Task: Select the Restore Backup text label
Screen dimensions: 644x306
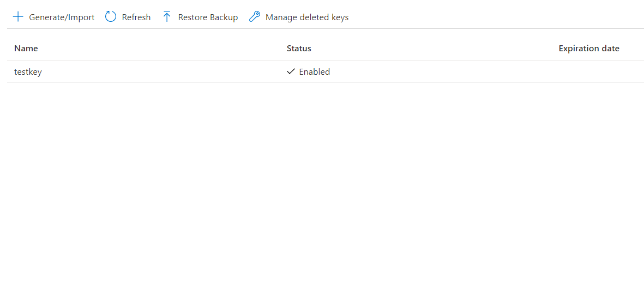Action: pos(208,17)
